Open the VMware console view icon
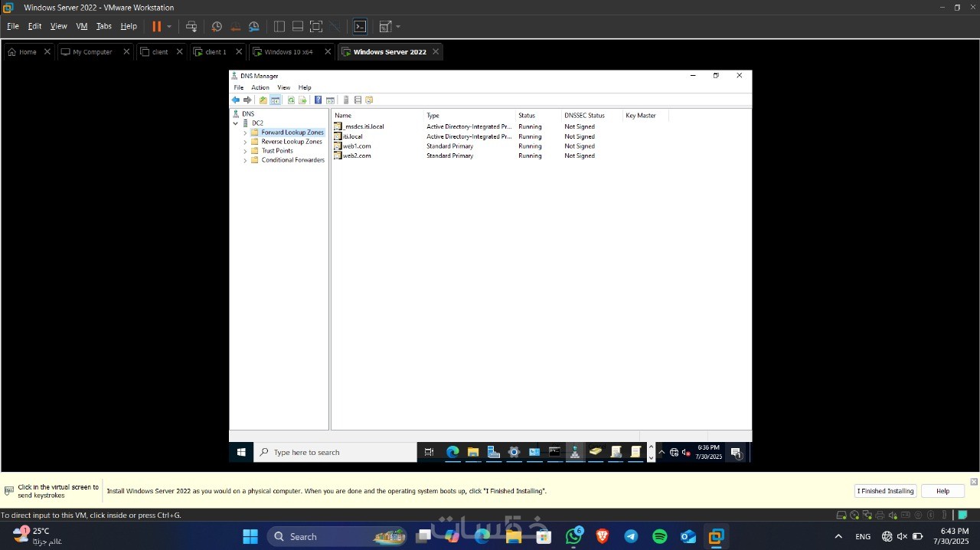Screen dimensions: 980x550 360,26
